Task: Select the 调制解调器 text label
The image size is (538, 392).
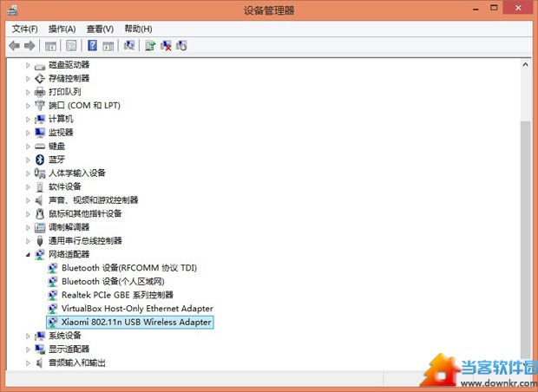Action: pyautogui.click(x=69, y=227)
